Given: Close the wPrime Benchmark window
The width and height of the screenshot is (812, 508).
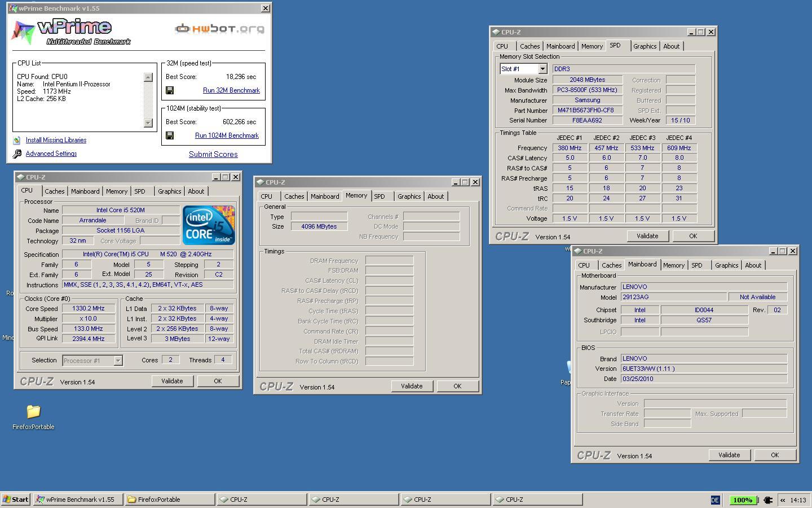Looking at the screenshot, I should [x=266, y=8].
